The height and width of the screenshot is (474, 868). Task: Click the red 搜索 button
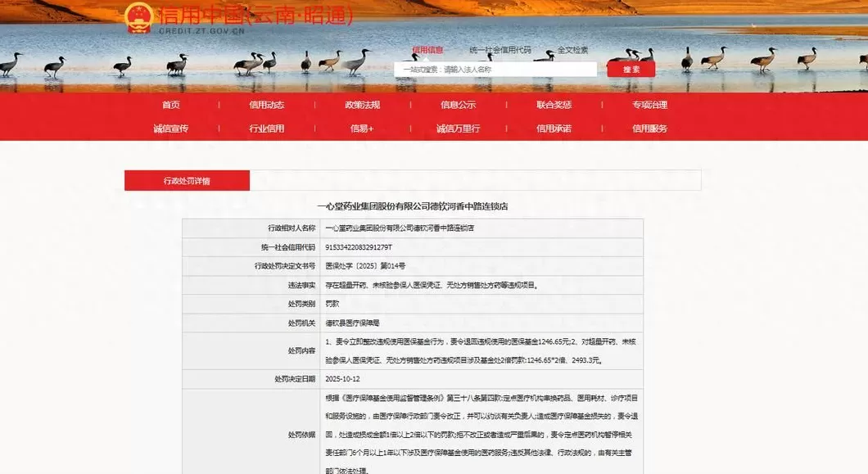click(631, 70)
